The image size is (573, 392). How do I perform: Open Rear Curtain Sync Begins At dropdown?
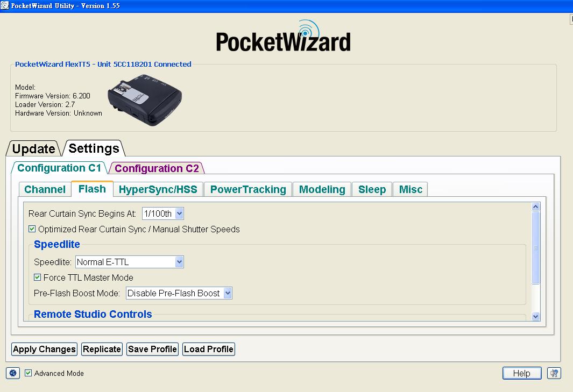162,213
